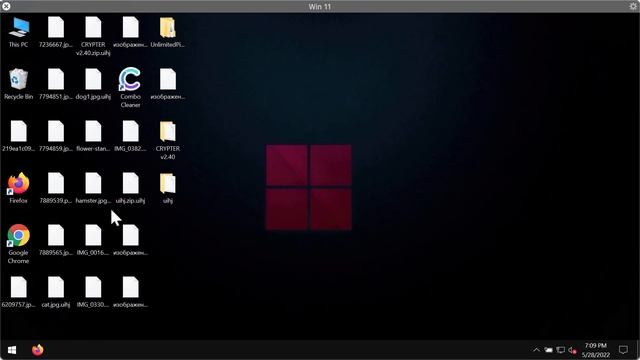Viewport: 640px width, 360px height.
Task: Open Win 11 VM window settings gear
Action: coord(633,6)
